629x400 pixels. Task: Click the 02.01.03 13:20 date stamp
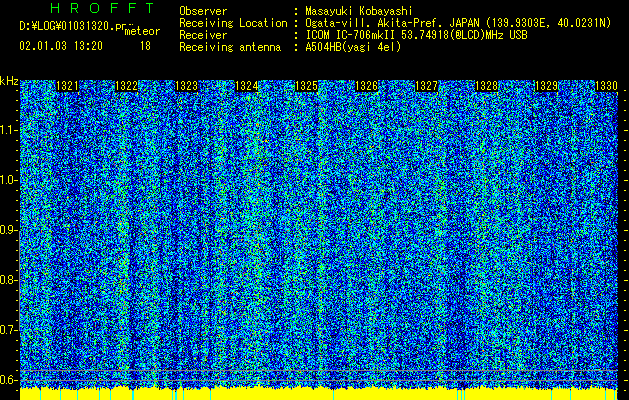point(61,46)
